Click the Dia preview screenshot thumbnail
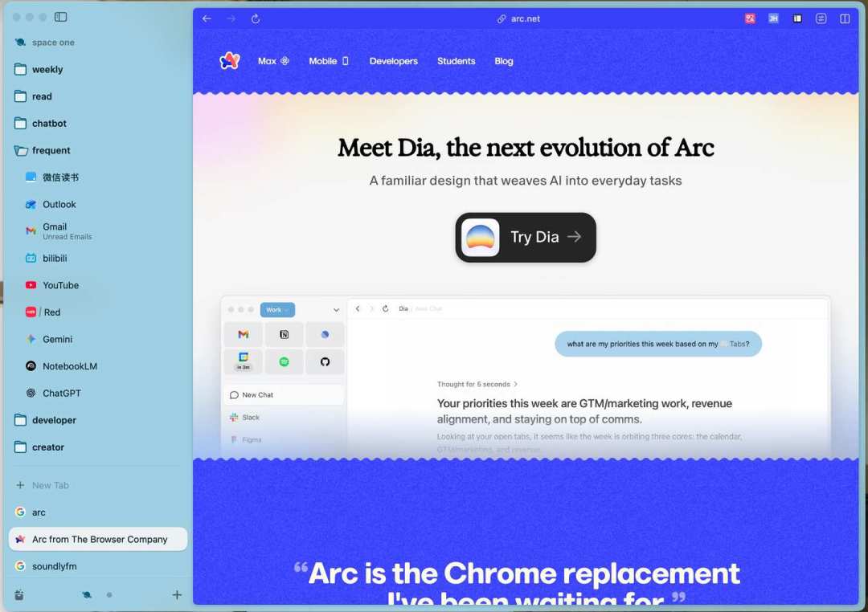The width and height of the screenshot is (868, 612). [526, 377]
